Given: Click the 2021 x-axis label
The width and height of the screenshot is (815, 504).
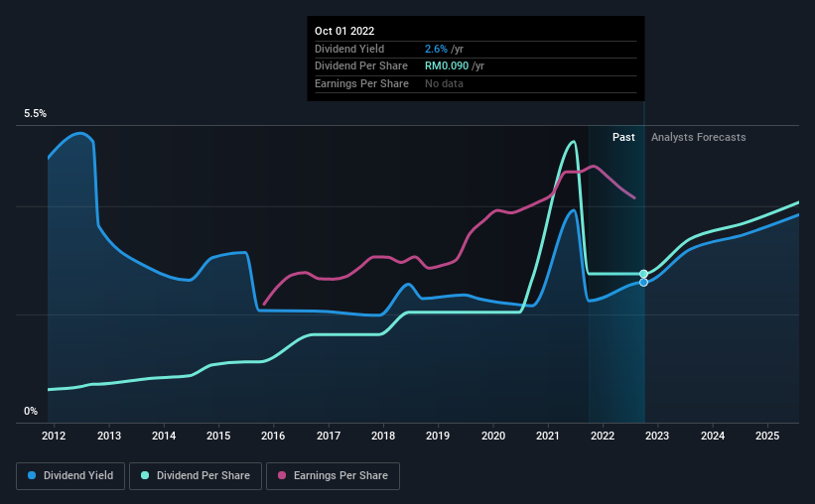Looking at the screenshot, I should pos(548,436).
